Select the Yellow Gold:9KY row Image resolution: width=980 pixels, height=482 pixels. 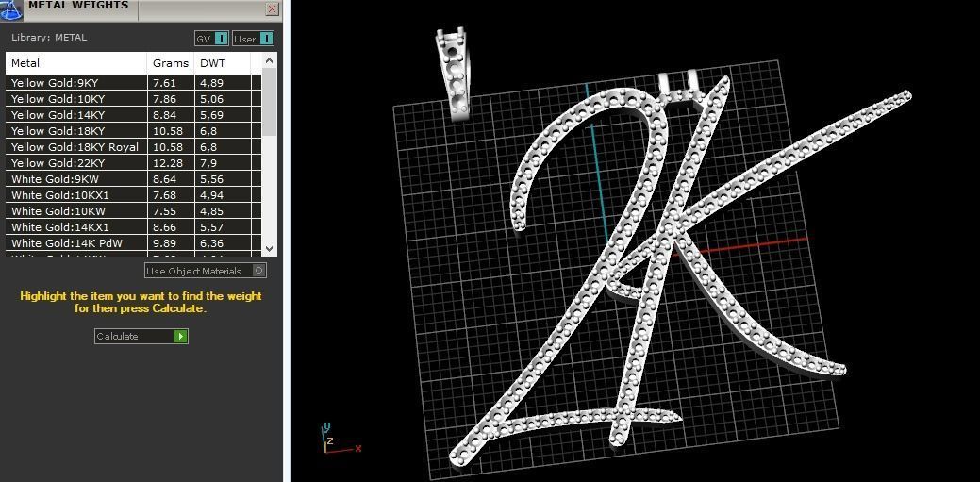pyautogui.click(x=134, y=82)
